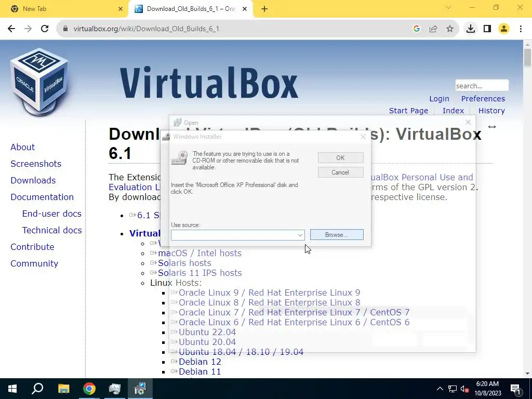Close the New Tab tab
The height and width of the screenshot is (399, 532).
(x=121, y=9)
